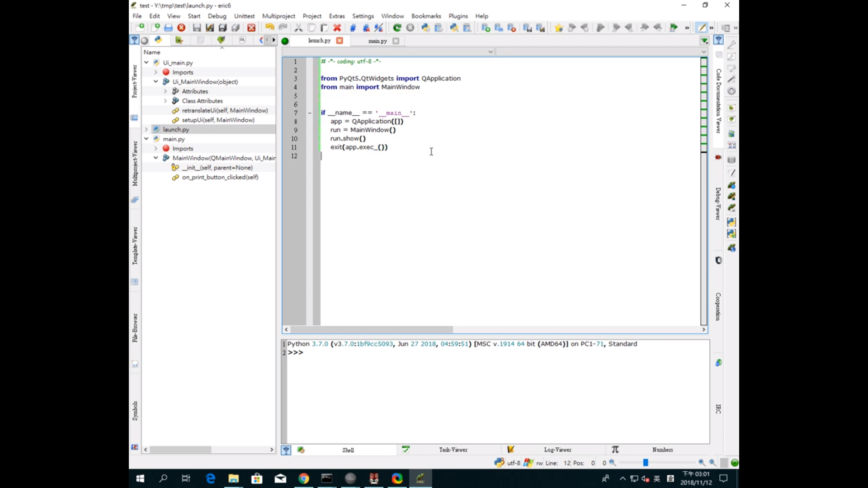Click the Cut scissors icon
This screenshot has height=488, width=868.
298,28
